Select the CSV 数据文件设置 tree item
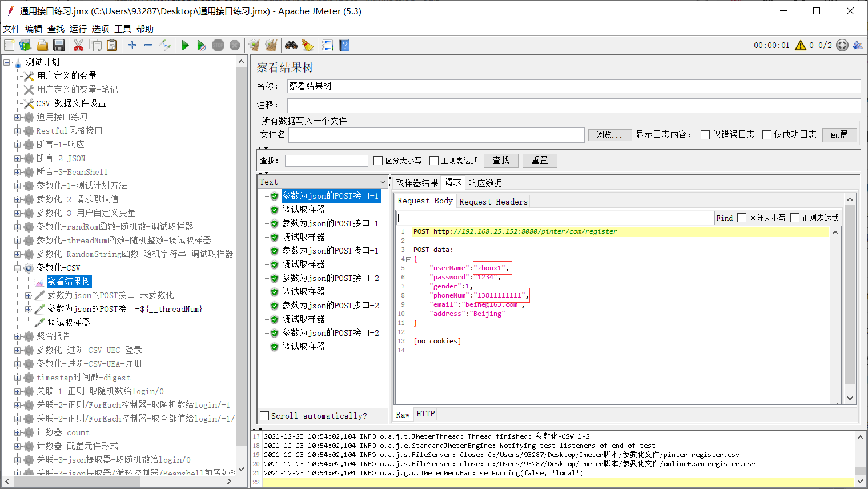This screenshot has height=489, width=868. (x=71, y=103)
